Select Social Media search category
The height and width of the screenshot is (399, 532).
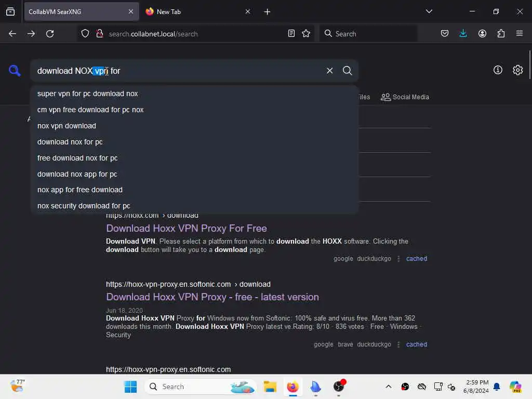tap(405, 97)
